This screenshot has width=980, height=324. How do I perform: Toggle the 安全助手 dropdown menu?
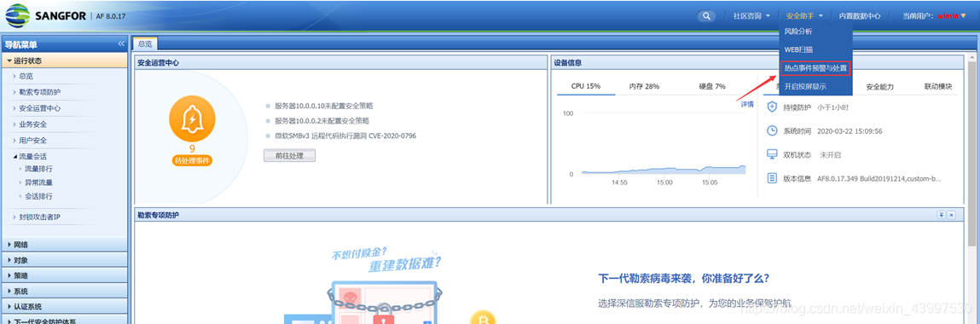803,16
